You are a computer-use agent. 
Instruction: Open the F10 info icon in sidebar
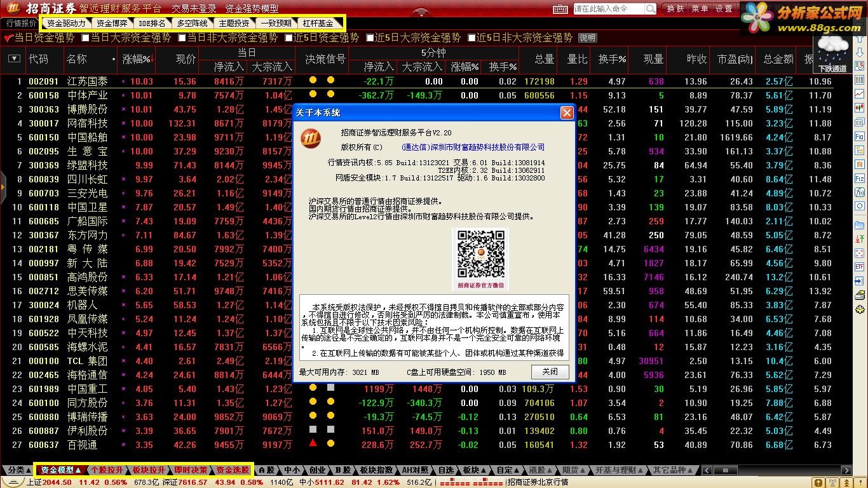860,136
